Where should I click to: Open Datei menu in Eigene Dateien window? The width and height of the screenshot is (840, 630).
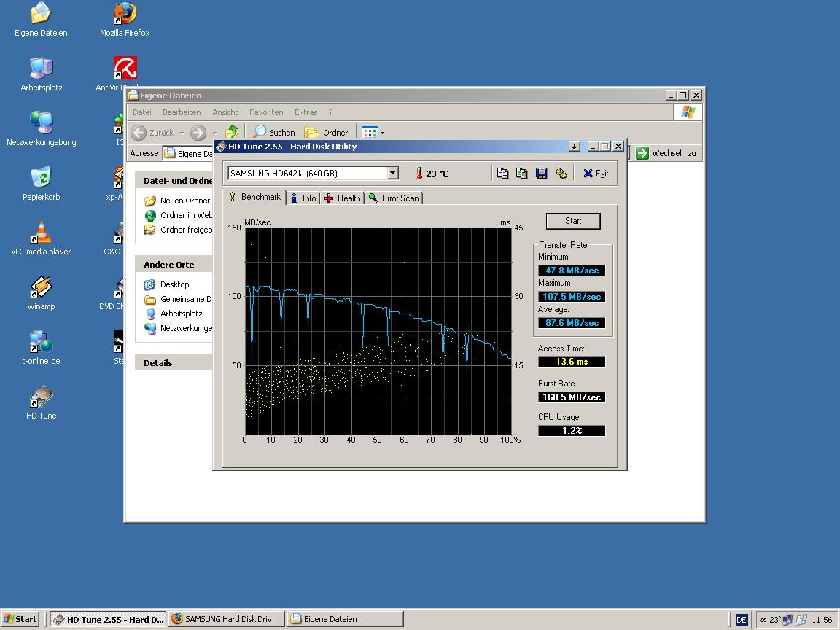click(x=142, y=112)
